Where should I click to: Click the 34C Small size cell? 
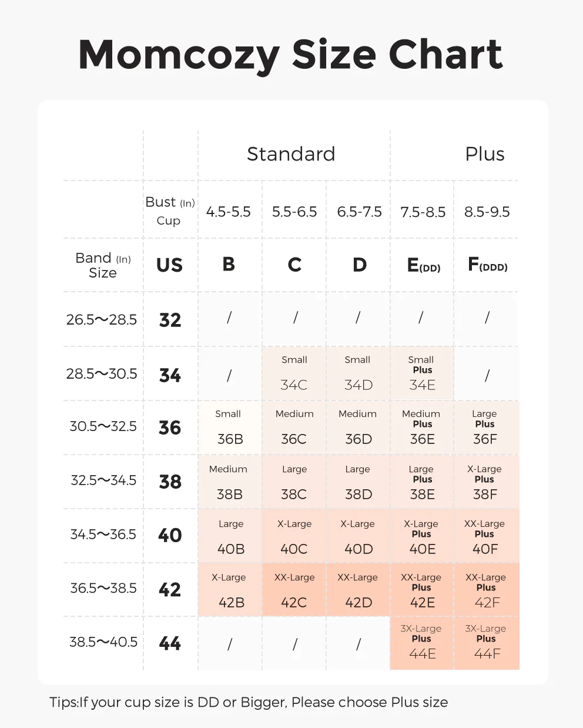(294, 373)
